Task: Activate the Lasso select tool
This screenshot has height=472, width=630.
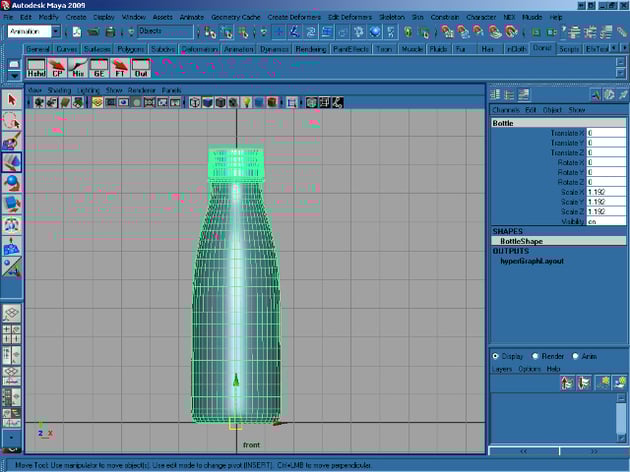Action: point(12,120)
